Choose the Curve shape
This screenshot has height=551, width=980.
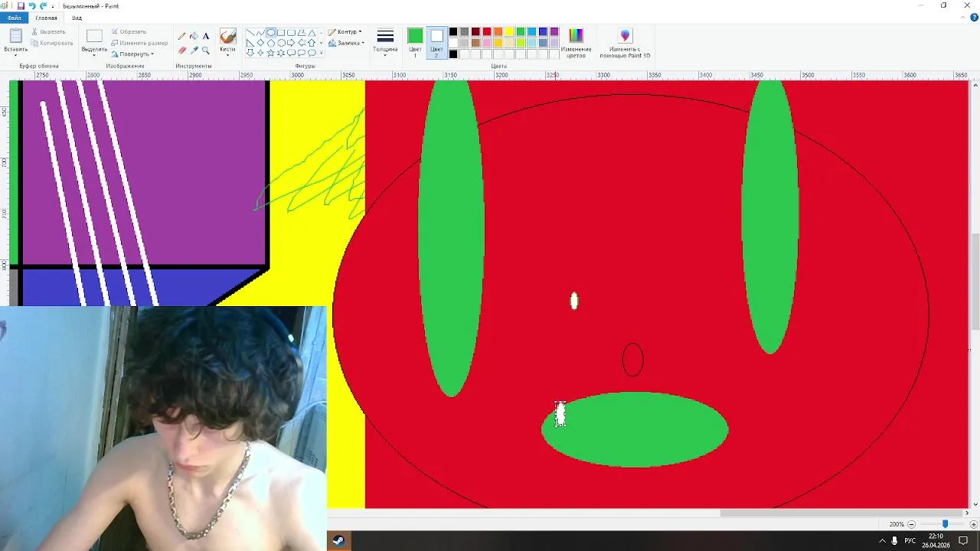click(x=260, y=33)
